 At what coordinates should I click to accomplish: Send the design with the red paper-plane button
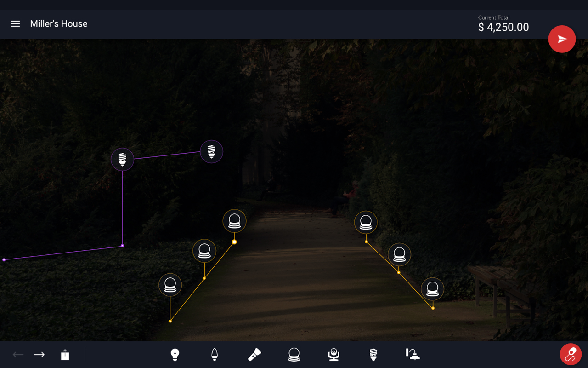coord(562,39)
